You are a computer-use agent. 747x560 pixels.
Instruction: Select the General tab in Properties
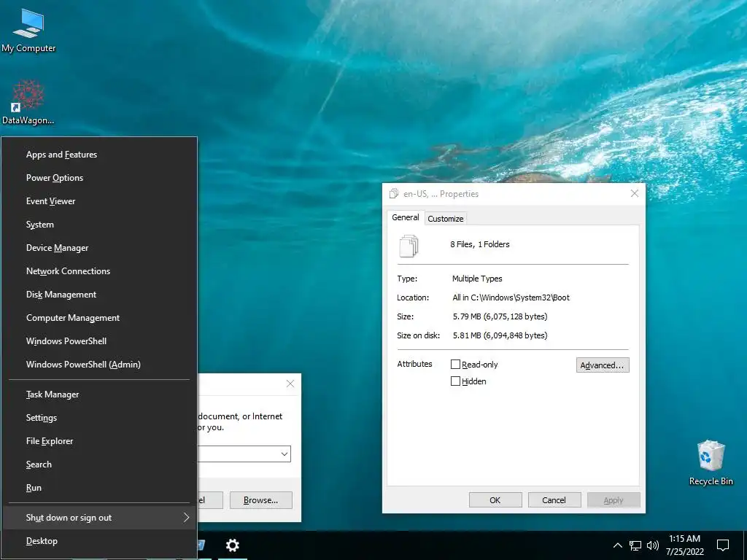406,217
